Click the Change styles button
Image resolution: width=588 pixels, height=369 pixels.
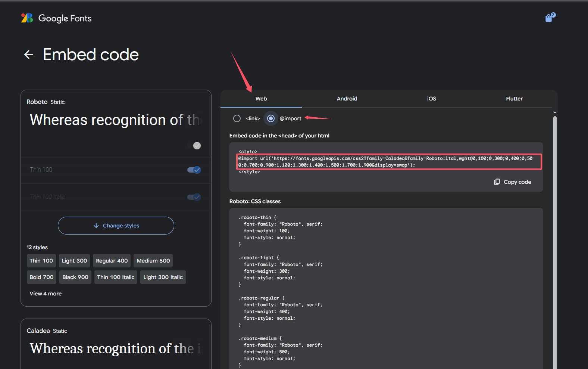[116, 226]
